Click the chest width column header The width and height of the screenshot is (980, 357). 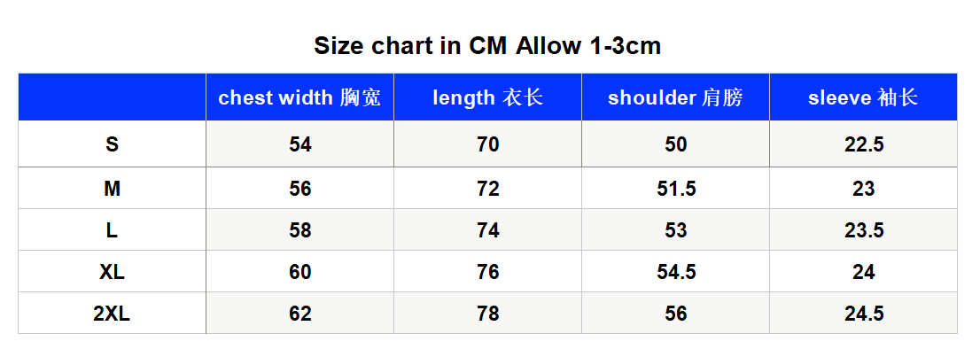coord(299,97)
